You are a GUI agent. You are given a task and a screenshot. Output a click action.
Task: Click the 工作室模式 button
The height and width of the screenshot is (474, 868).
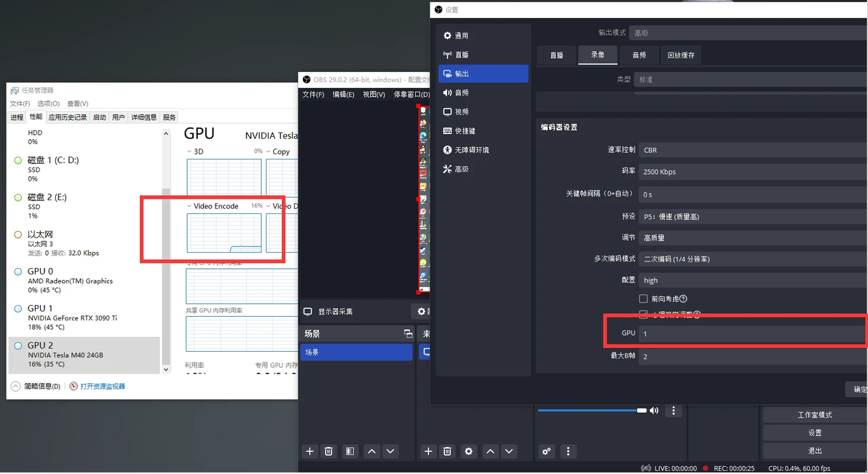815,415
